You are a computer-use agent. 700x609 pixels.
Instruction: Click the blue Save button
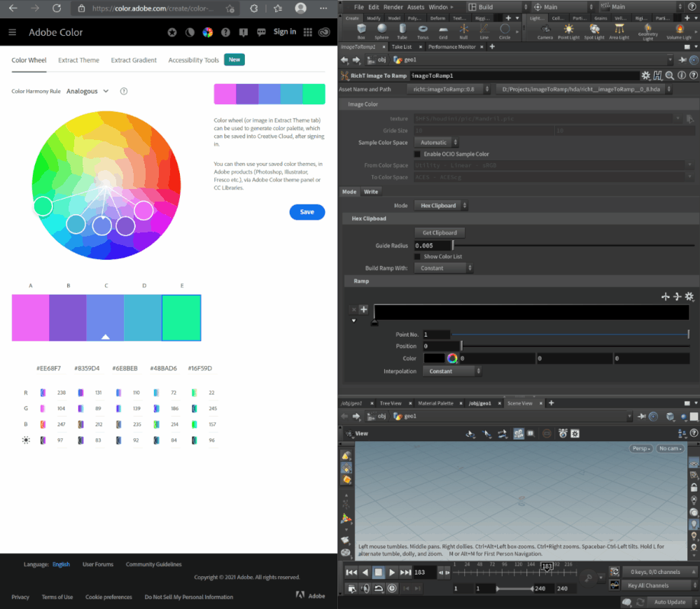coord(307,212)
